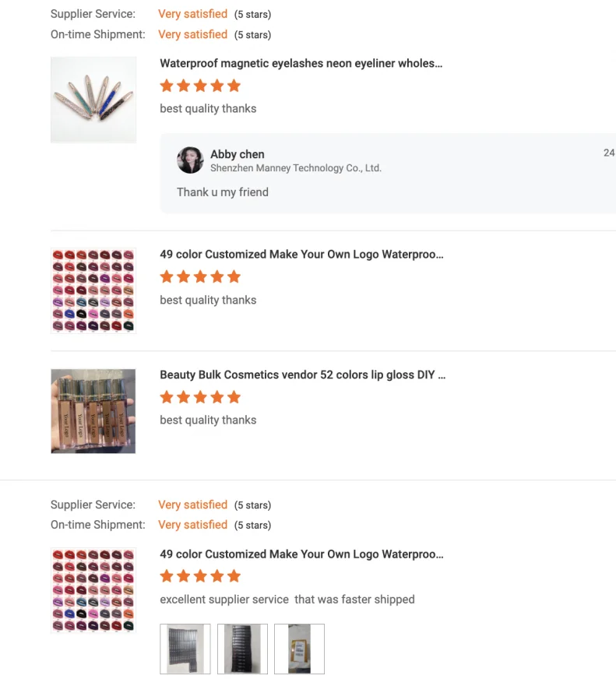View the first review photo attachment

coord(185,649)
